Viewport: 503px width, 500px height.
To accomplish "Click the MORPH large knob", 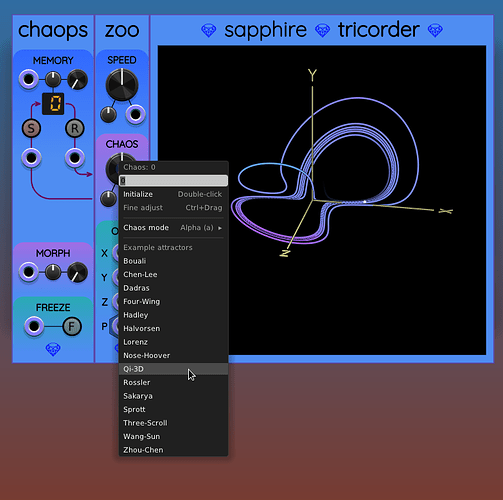I will tap(77, 272).
